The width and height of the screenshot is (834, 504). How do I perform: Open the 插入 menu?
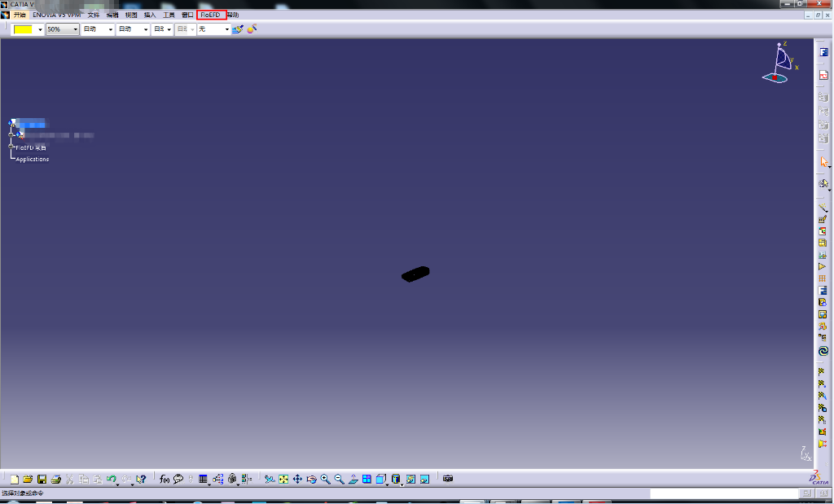[150, 15]
